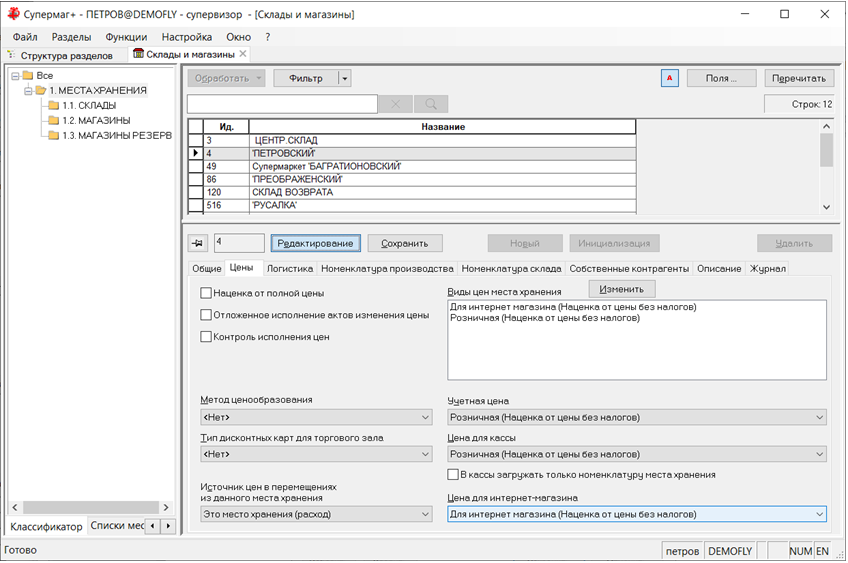Click the grayed X clear-search icon
848x563 pixels.
(x=396, y=104)
